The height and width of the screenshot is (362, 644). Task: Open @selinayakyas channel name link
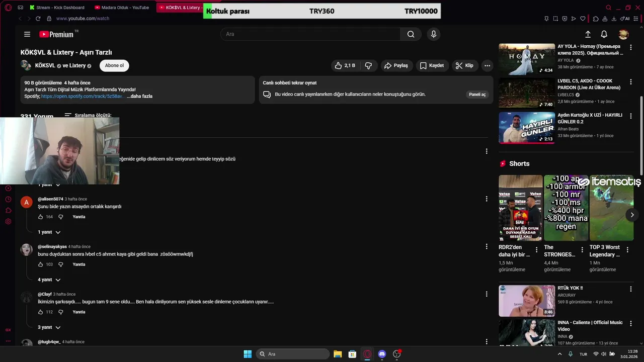coord(52,247)
